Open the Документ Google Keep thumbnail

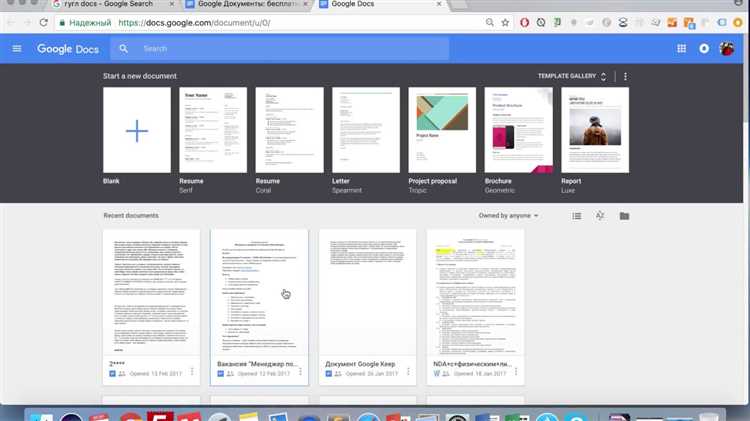point(367,293)
